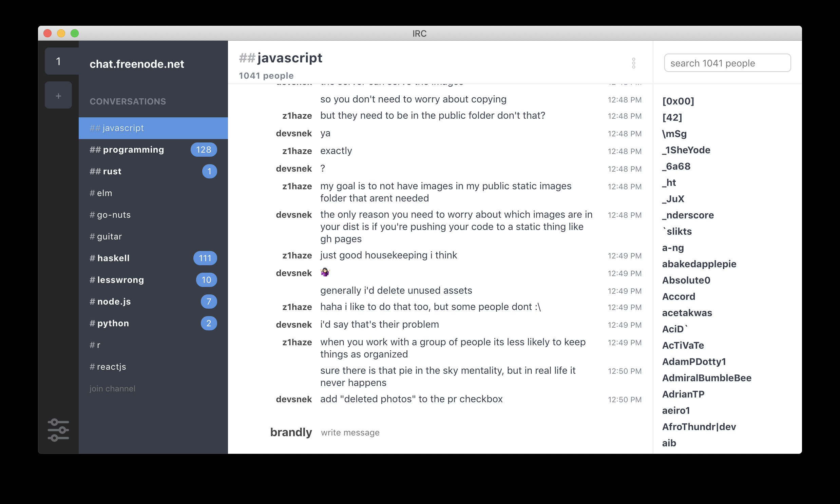The width and height of the screenshot is (840, 504).
Task: Open the three-dot channel options menu
Action: pos(633,63)
